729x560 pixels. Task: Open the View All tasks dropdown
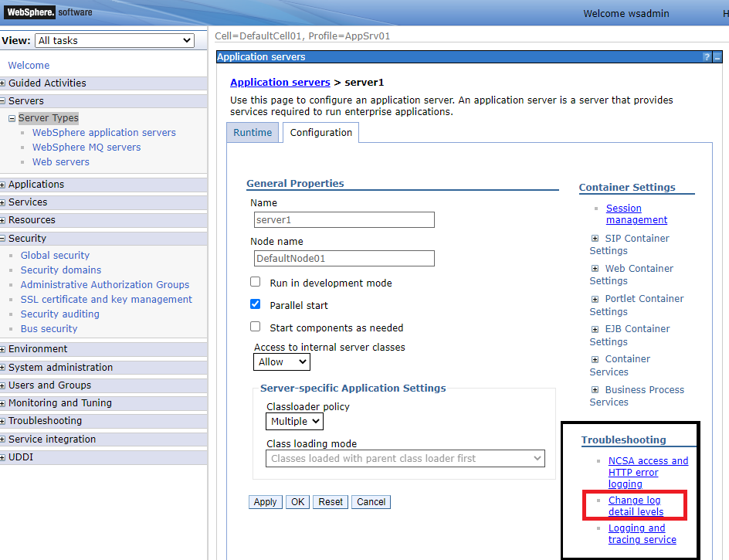pos(114,40)
